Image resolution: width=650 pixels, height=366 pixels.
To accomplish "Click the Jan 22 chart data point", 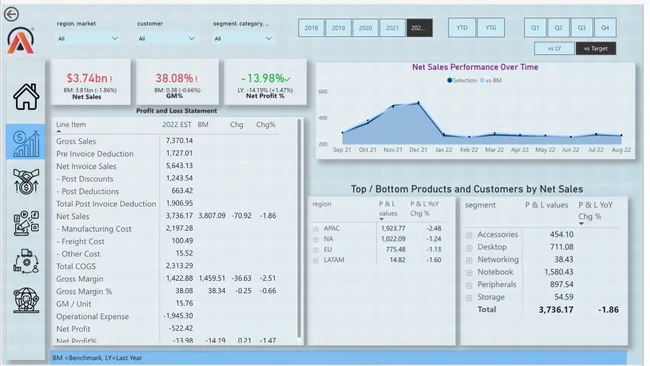I will click(444, 135).
